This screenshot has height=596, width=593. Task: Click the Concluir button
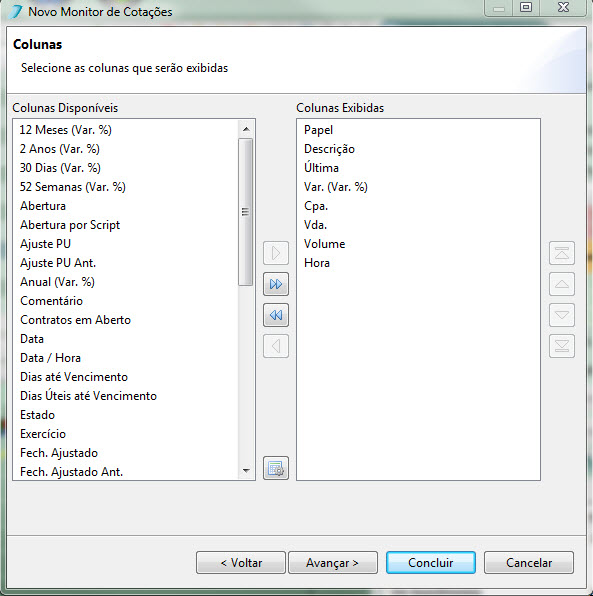431,563
